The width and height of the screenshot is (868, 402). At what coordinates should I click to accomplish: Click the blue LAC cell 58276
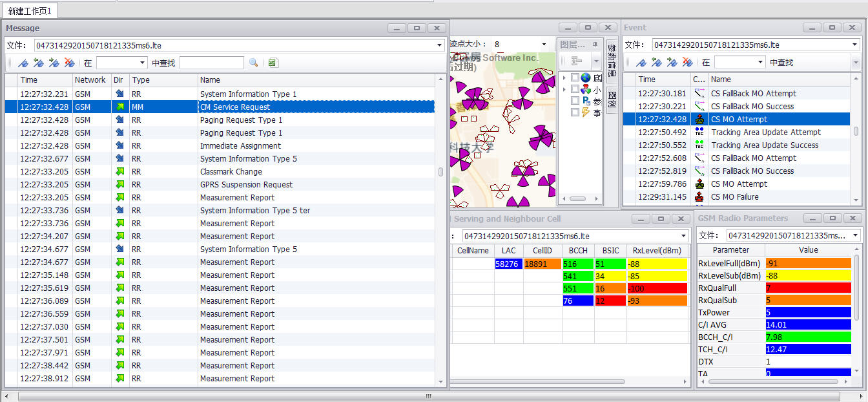(x=508, y=264)
